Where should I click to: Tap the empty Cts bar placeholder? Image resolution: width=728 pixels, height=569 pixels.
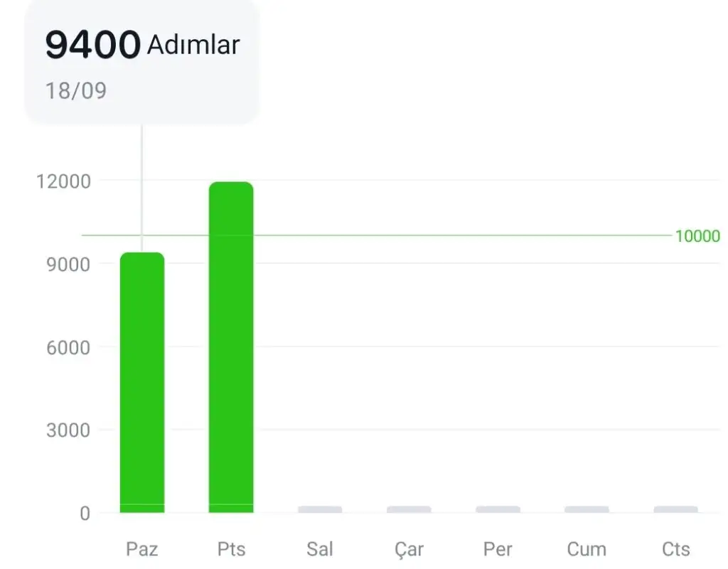pos(675,509)
